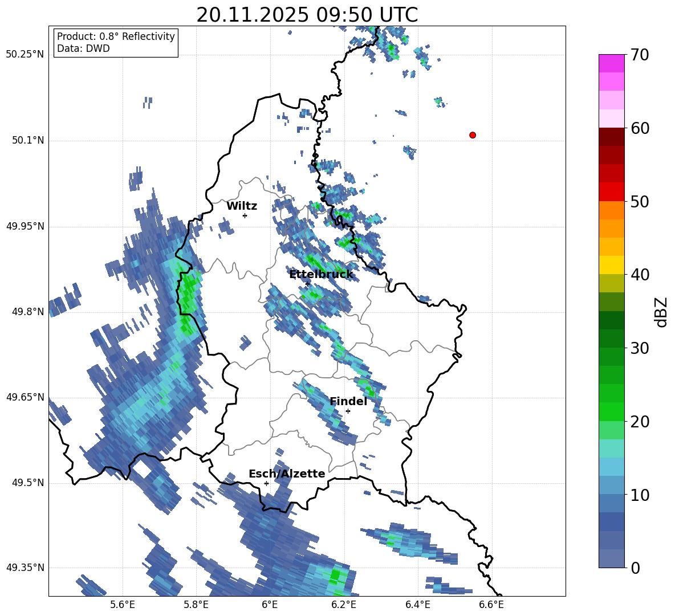
Task: Click the map title '20.11.2025 09:50 UTC'
Action: (307, 15)
